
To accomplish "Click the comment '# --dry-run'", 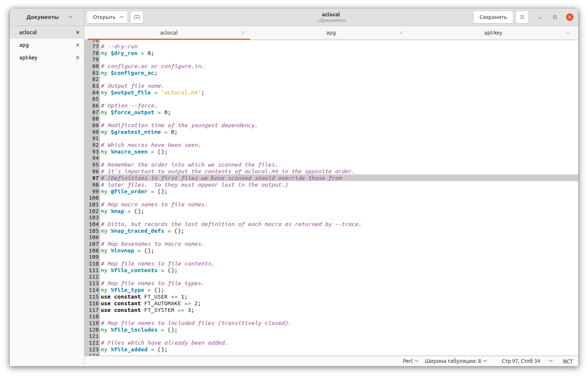I will (x=119, y=46).
